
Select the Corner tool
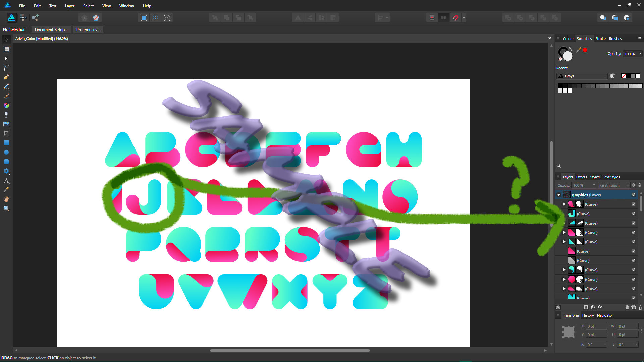point(6,68)
